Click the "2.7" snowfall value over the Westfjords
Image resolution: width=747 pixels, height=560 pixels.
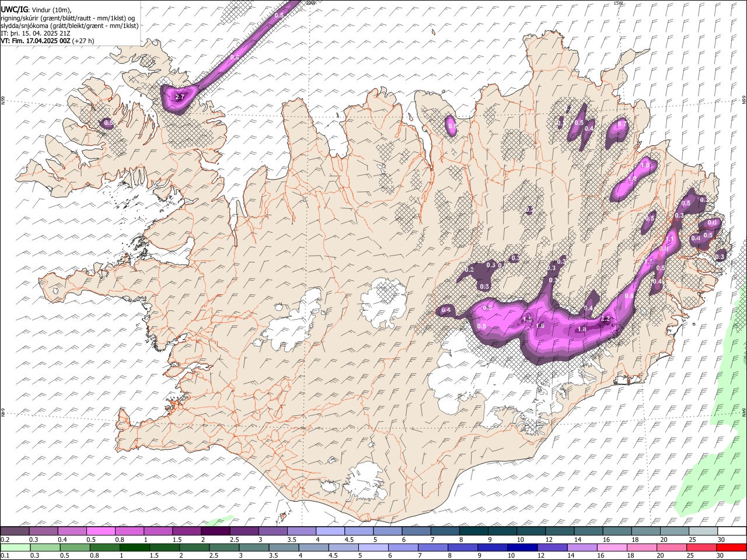point(179,97)
